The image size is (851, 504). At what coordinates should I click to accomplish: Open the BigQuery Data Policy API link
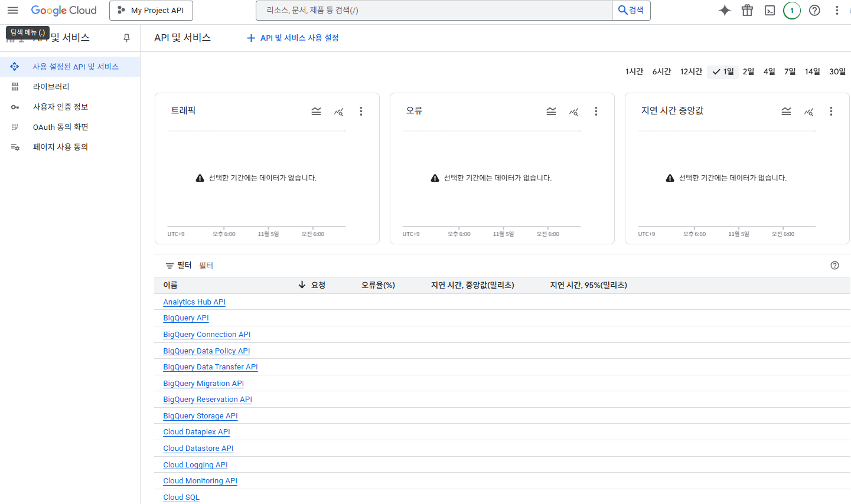pyautogui.click(x=207, y=351)
